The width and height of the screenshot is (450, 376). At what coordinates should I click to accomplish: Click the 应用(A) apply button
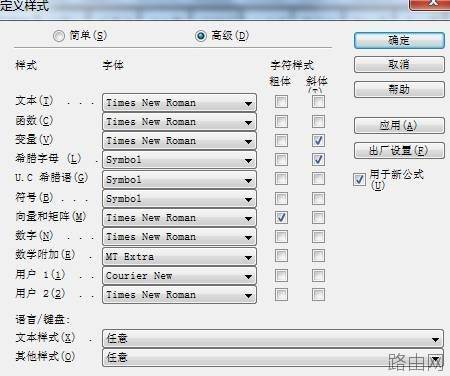click(x=399, y=126)
